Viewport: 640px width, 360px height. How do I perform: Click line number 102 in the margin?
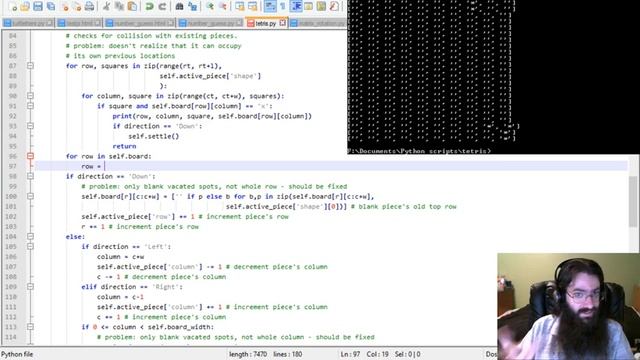click(x=11, y=216)
